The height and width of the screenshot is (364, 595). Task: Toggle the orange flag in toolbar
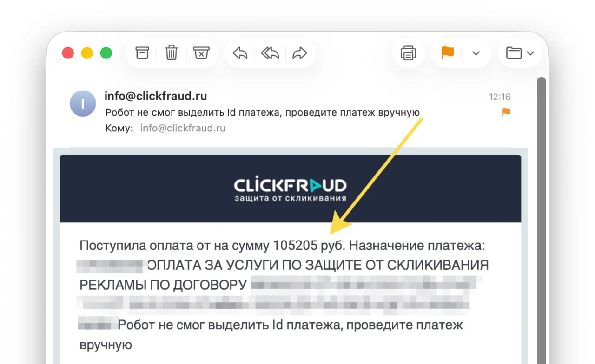[447, 53]
